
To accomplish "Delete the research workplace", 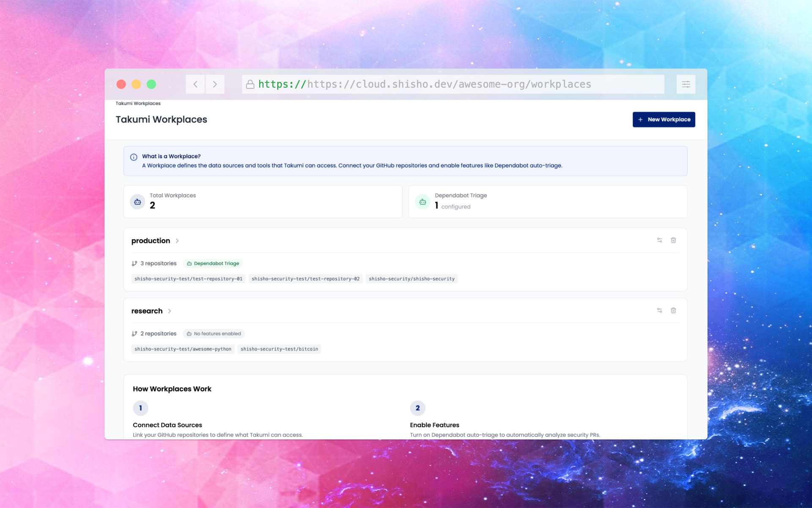I will 673,310.
